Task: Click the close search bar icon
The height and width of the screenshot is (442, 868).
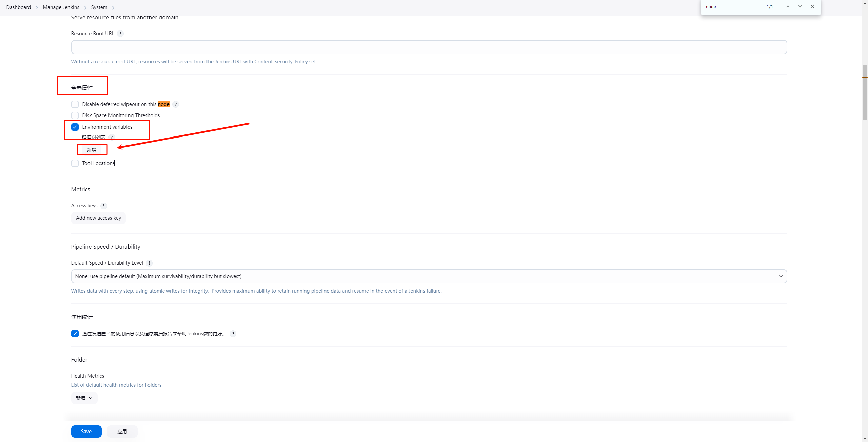Action: [x=812, y=6]
